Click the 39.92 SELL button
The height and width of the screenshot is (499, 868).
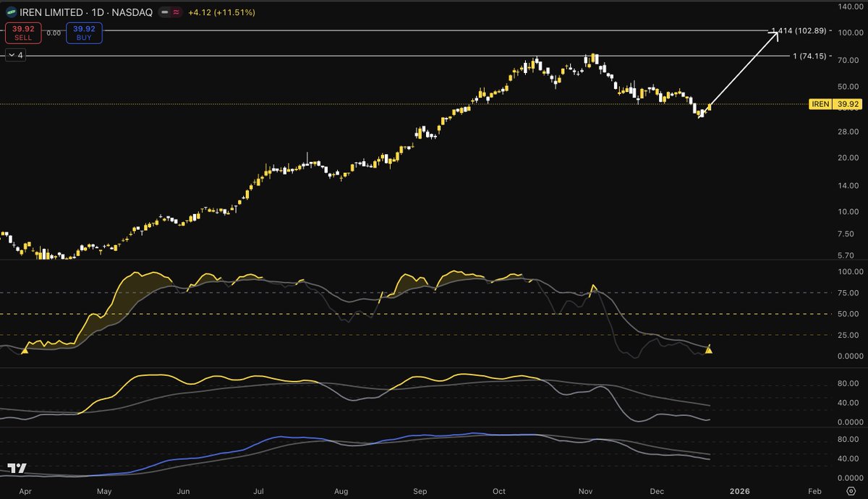click(x=23, y=33)
